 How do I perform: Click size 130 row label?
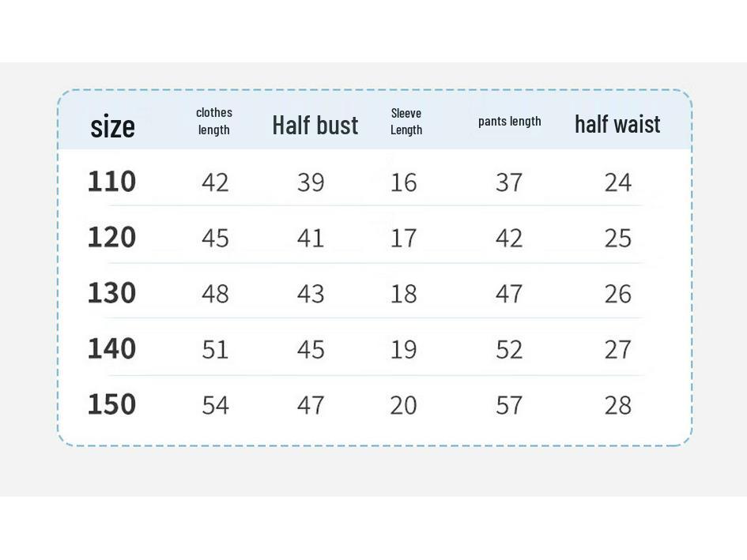click(x=112, y=293)
